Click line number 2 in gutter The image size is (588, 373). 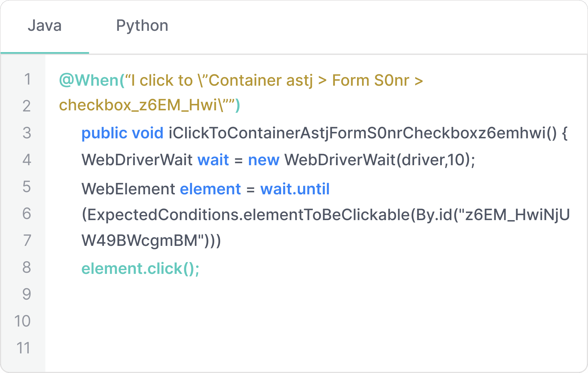pyautogui.click(x=27, y=106)
